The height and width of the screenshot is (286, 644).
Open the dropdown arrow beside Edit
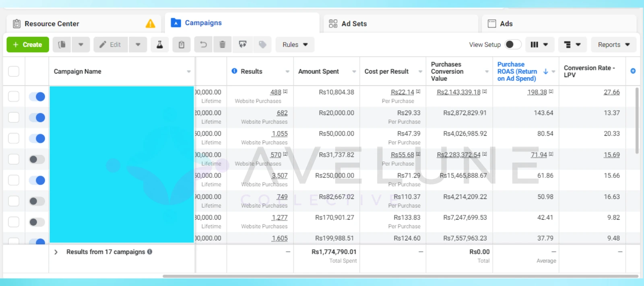tap(138, 45)
